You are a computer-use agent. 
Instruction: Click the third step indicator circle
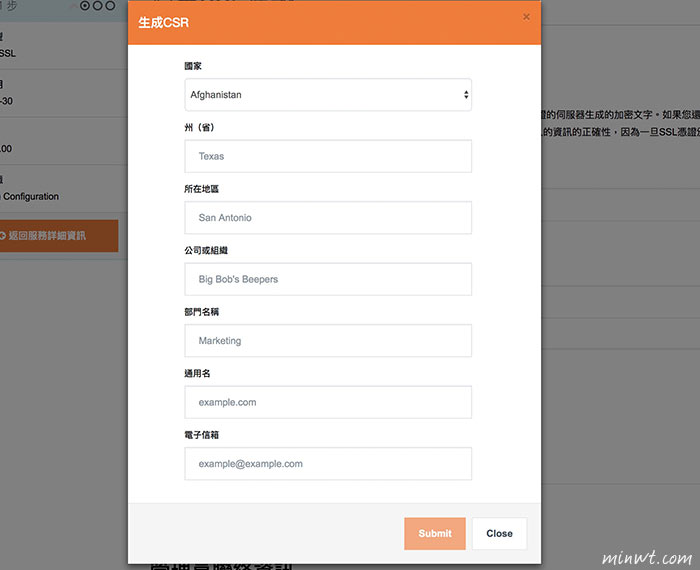pyautogui.click(x=110, y=6)
